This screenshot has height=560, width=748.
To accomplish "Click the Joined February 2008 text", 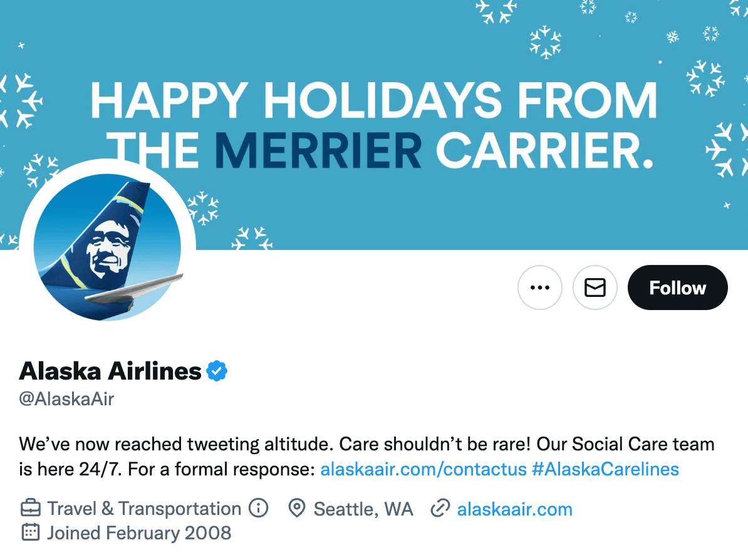I will (x=139, y=533).
